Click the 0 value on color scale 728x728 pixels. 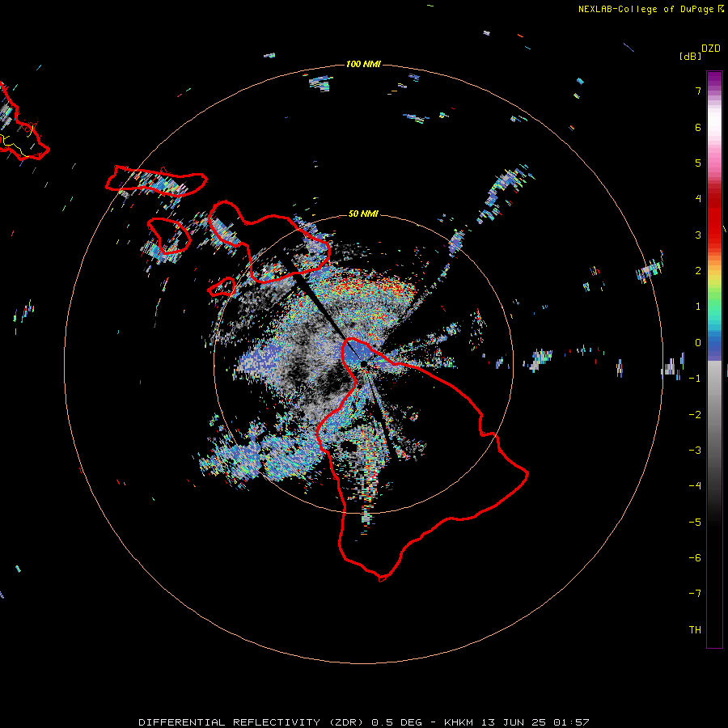pos(698,343)
